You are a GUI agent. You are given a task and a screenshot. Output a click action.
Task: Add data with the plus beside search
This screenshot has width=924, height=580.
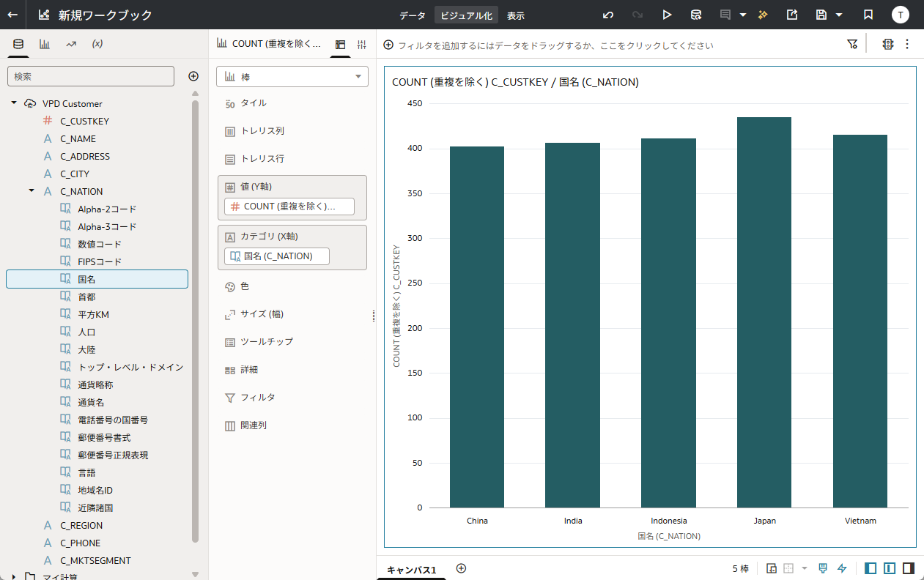pyautogui.click(x=193, y=76)
